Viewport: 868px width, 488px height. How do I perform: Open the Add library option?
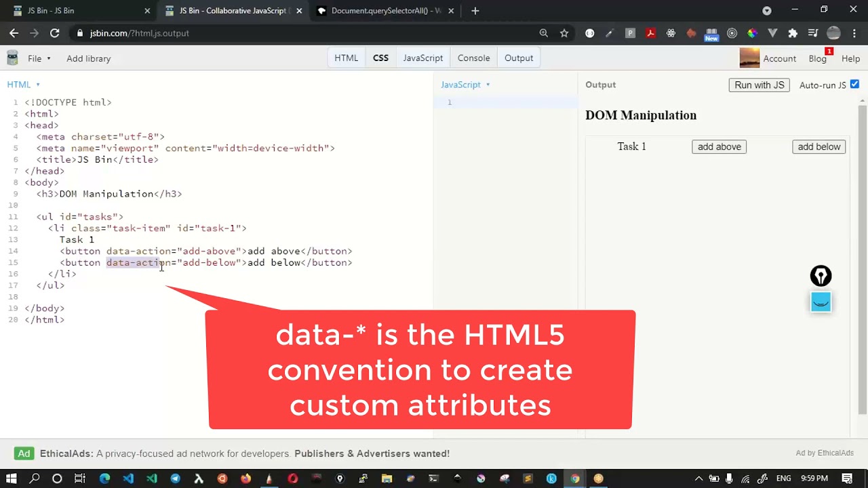(88, 58)
